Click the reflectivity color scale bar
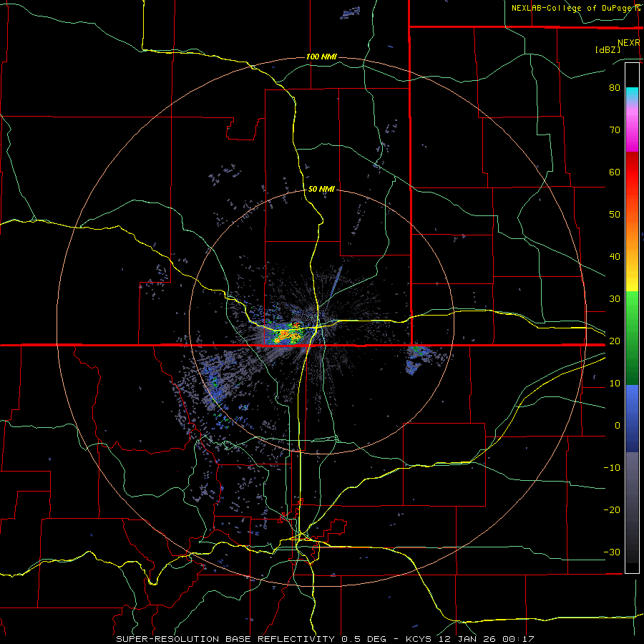The image size is (644, 644). (x=632, y=318)
